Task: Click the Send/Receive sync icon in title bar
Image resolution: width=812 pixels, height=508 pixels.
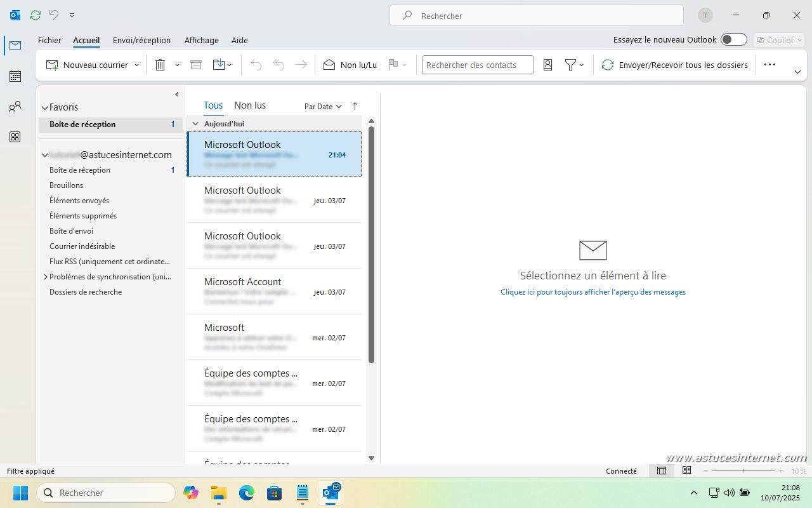Action: coord(36,15)
